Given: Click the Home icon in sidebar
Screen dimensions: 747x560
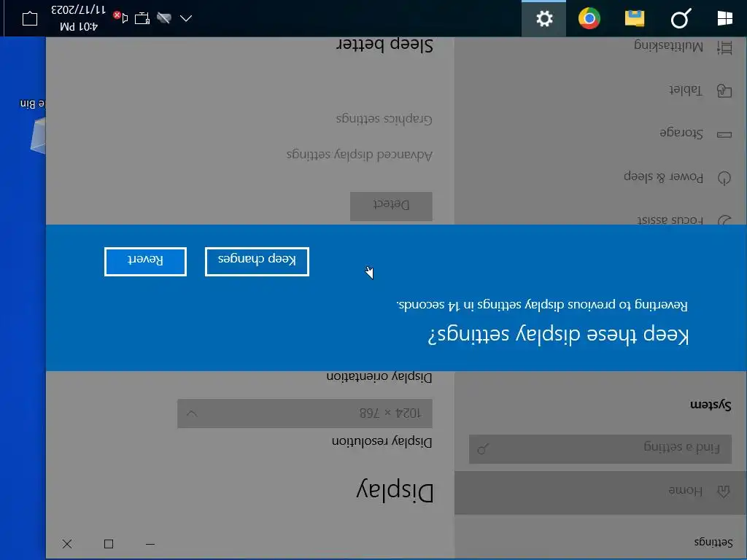Looking at the screenshot, I should 724,491.
